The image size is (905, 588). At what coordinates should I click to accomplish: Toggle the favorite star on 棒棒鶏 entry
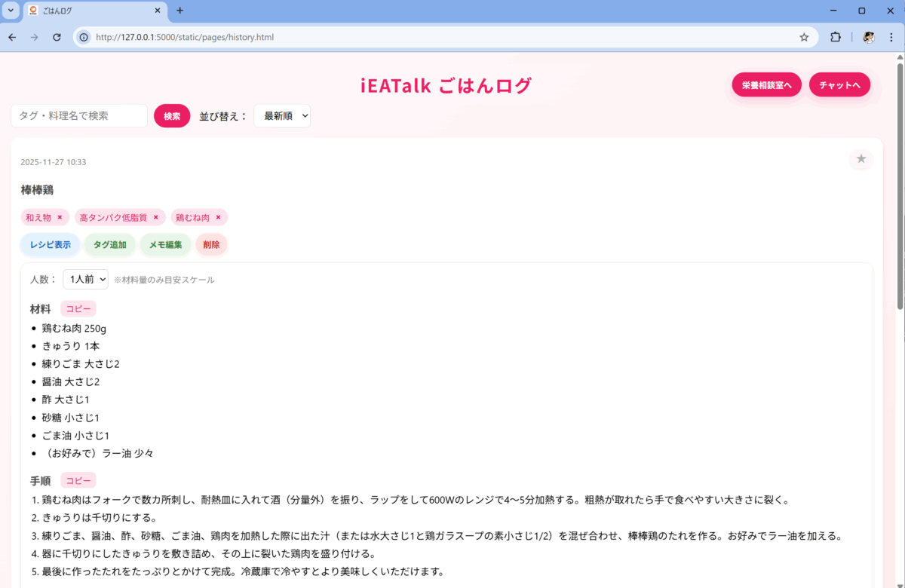(861, 159)
